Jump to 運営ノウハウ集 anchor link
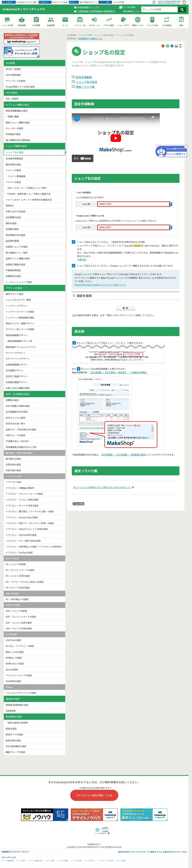 (x=85, y=87)
